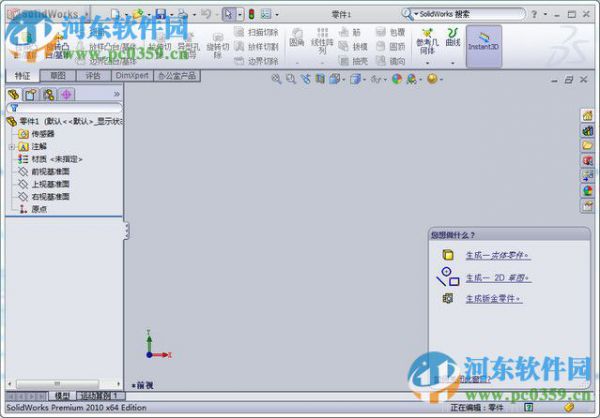This screenshot has height=418, width=600.
Task: Open dropdown under 参考几何体
Action: tap(427, 63)
